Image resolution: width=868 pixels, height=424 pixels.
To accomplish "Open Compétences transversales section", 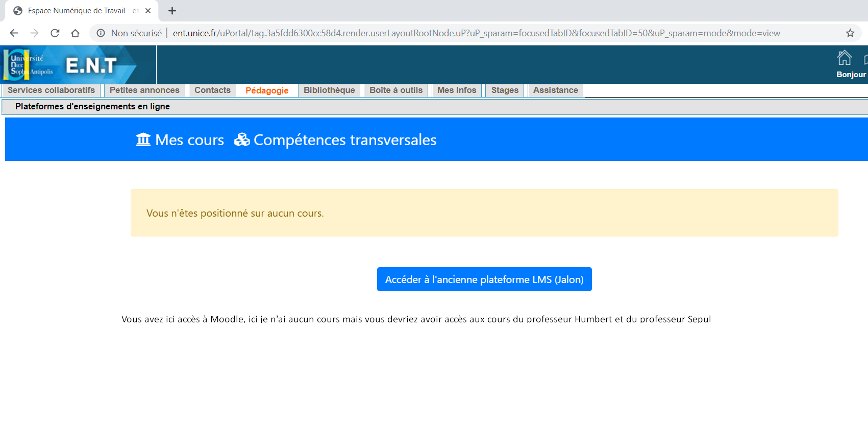I will pos(336,140).
